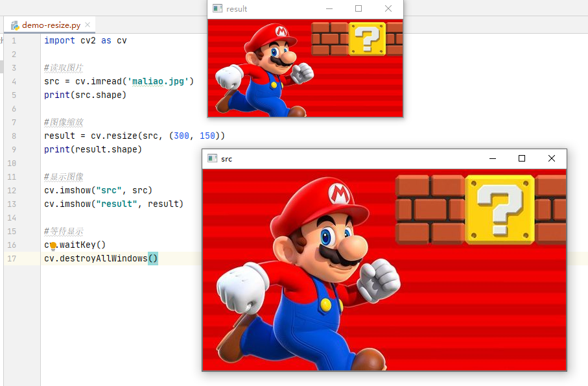The width and height of the screenshot is (588, 386).
Task: Click the Python file icon on the tab
Action: pyautogui.click(x=15, y=25)
